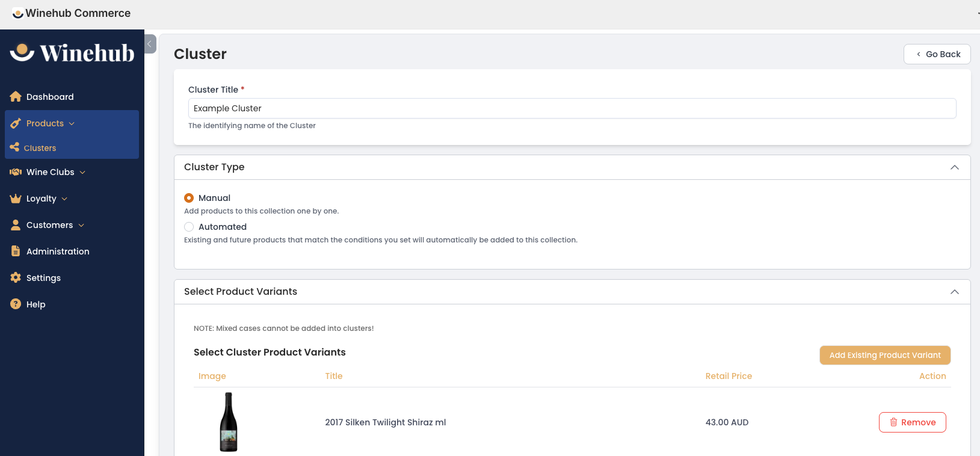Collapse the sidebar with the arrow tab
This screenshot has width=980, height=456.
[150, 44]
